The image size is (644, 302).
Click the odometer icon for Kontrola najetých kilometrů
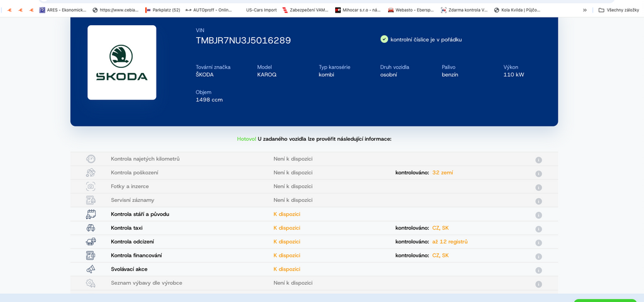pyautogui.click(x=91, y=159)
